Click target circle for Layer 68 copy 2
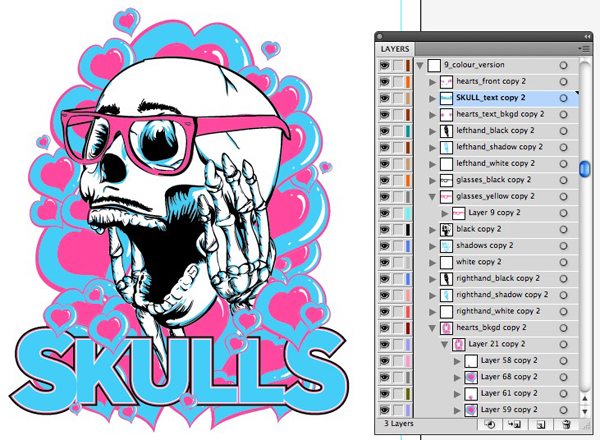The height and width of the screenshot is (440, 600). [563, 377]
